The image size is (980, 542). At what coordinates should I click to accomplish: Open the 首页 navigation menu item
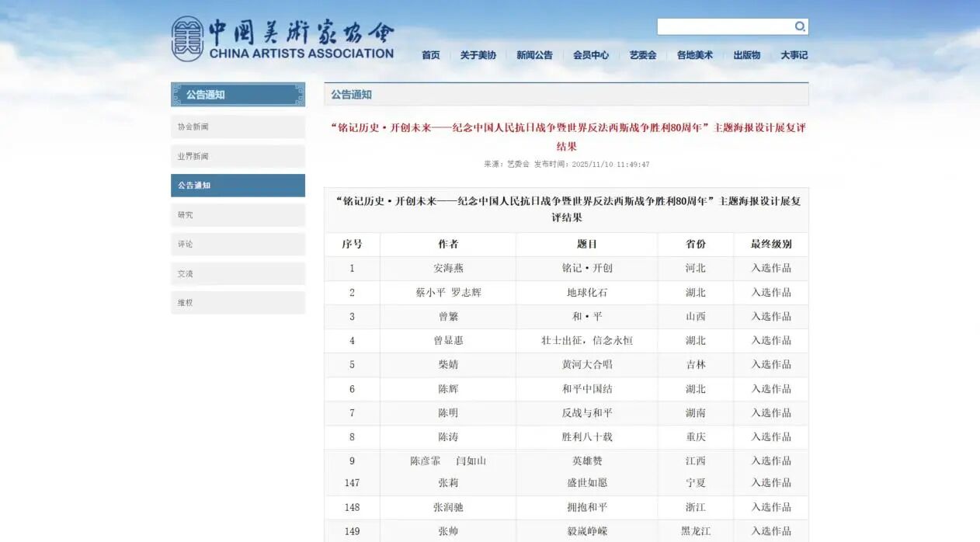point(430,55)
